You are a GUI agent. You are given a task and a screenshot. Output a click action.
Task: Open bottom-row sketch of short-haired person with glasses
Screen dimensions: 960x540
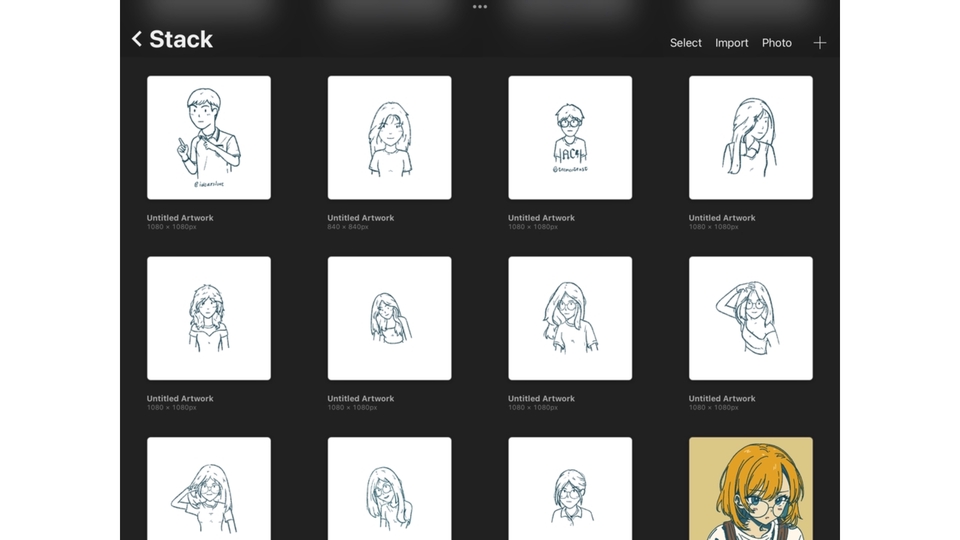[570, 489]
